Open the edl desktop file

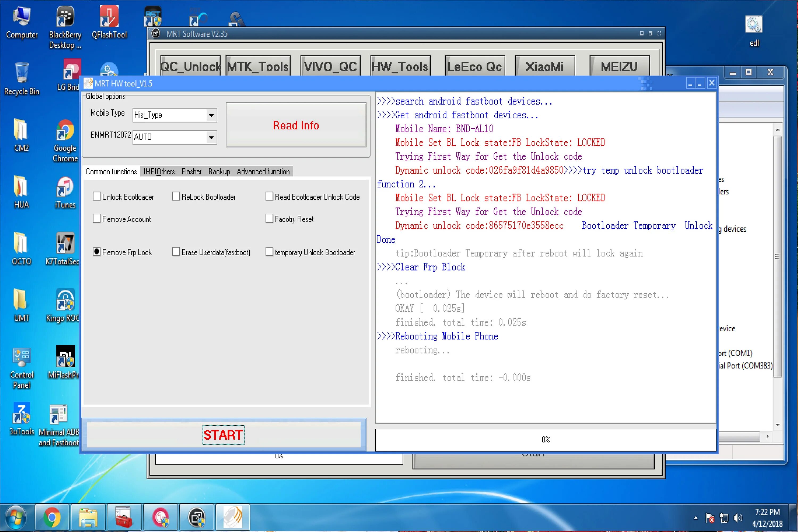point(754,31)
